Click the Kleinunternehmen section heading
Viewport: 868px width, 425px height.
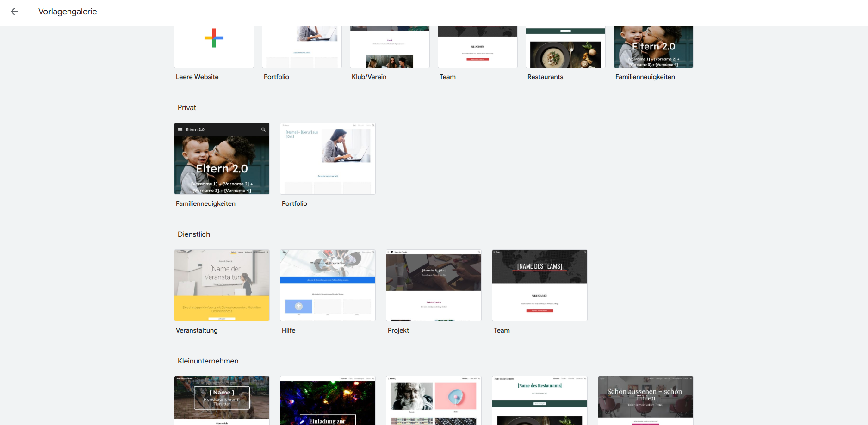click(208, 361)
